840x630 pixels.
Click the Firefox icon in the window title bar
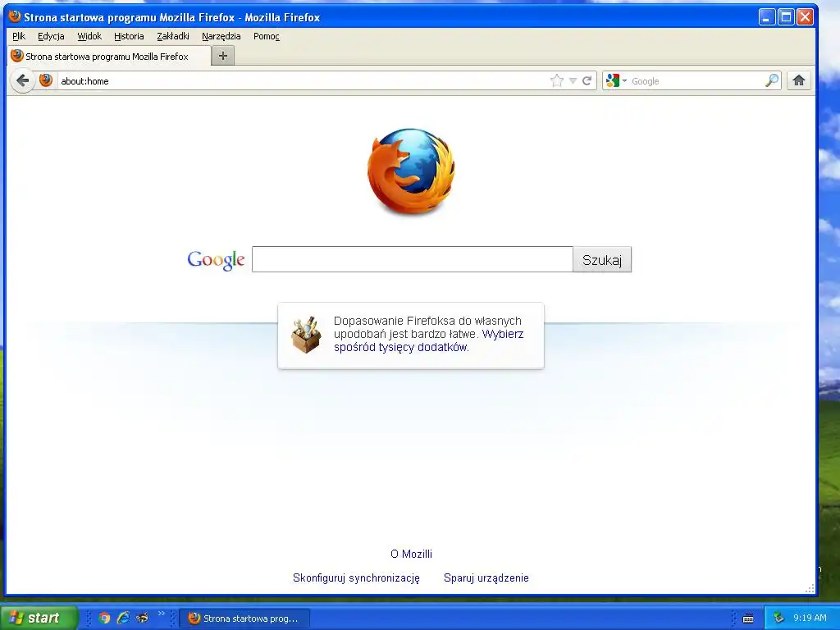coord(15,16)
